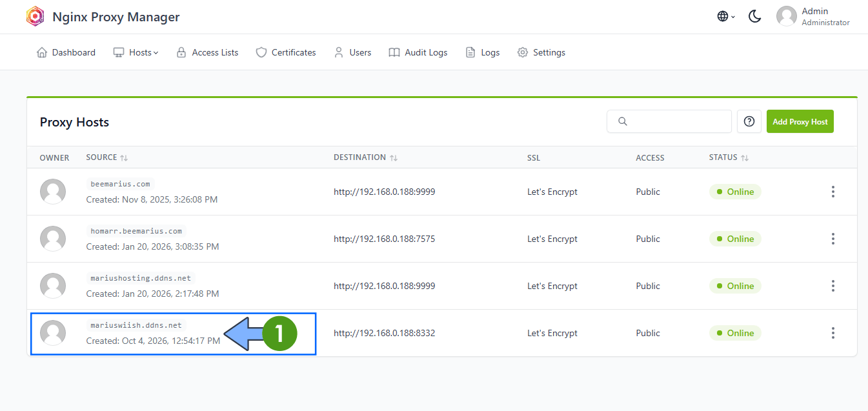Open the Settings menu item

tap(541, 52)
